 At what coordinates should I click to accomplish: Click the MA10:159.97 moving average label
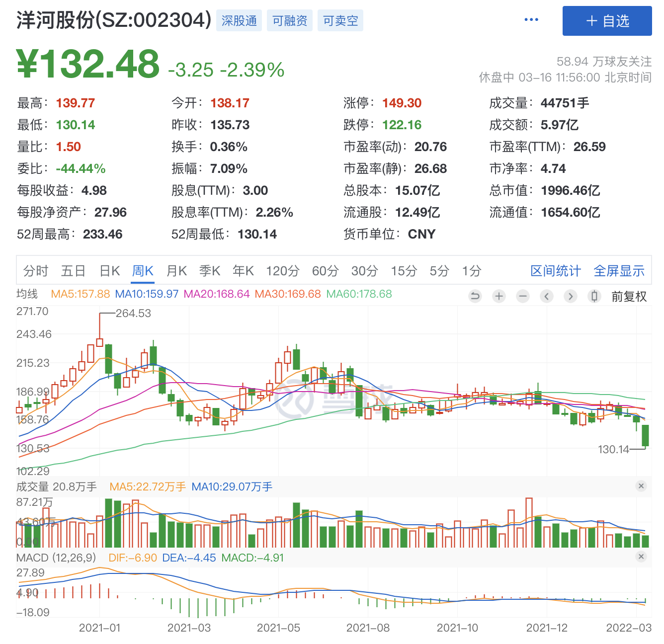tap(147, 294)
